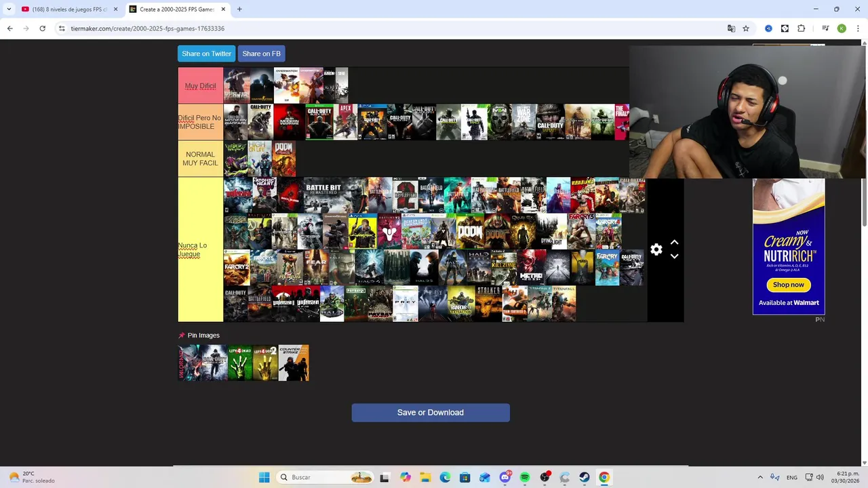Viewport: 868px width, 488px height.
Task: Click the Buscar taskbar search box
Action: (325, 477)
